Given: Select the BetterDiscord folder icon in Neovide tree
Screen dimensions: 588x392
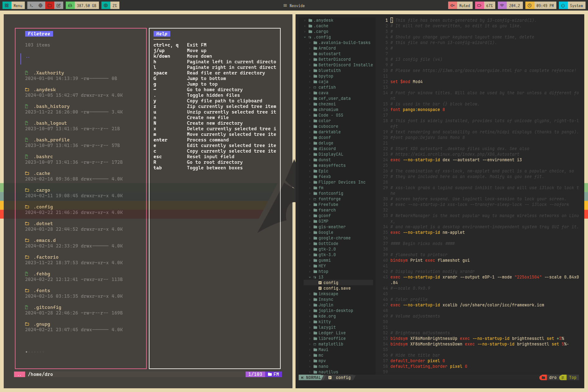Looking at the screenshot, I should coord(315,60).
